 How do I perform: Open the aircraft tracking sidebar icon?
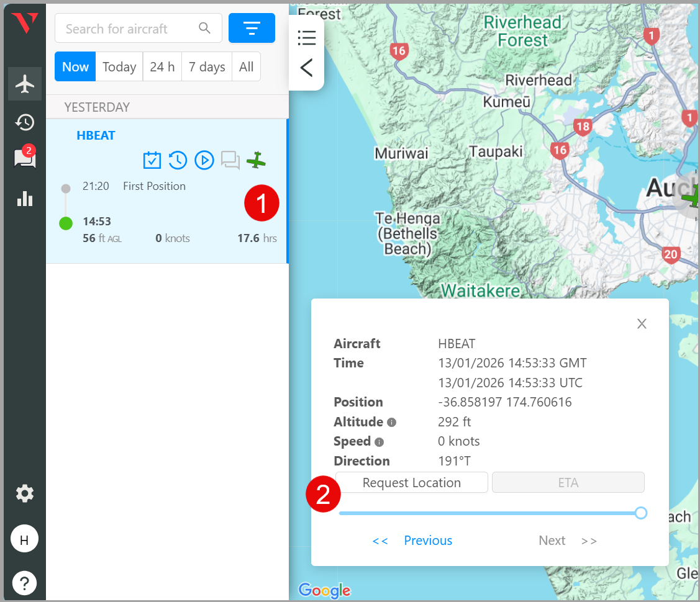click(25, 84)
